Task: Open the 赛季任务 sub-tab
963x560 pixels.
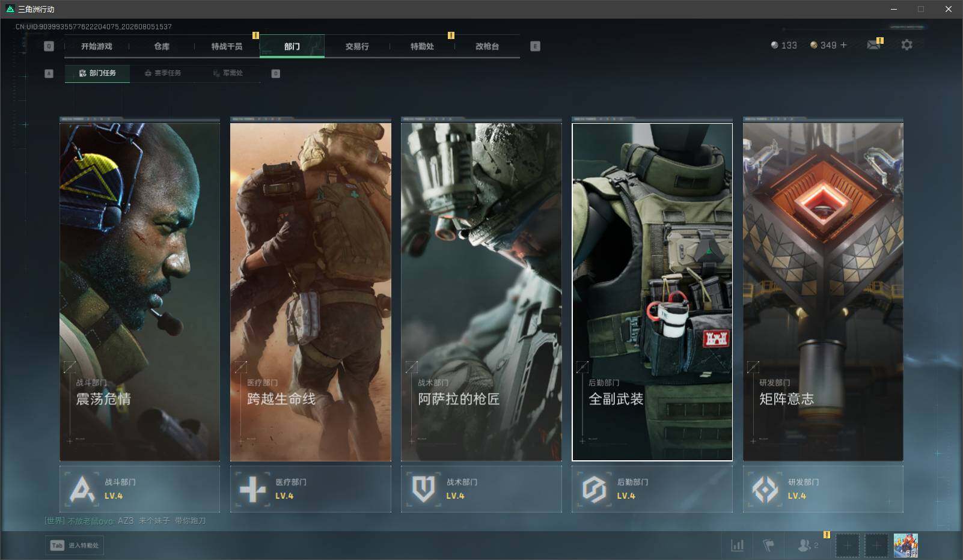Action: [162, 73]
